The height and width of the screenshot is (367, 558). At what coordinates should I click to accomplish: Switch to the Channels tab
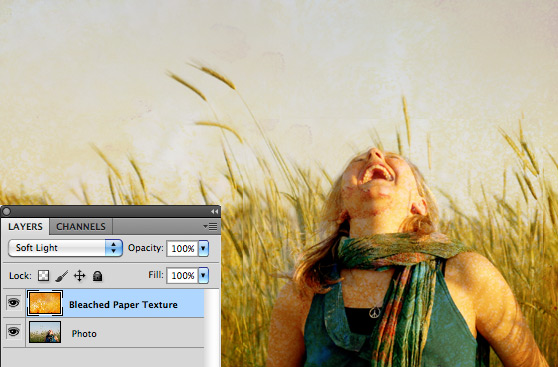click(x=81, y=226)
